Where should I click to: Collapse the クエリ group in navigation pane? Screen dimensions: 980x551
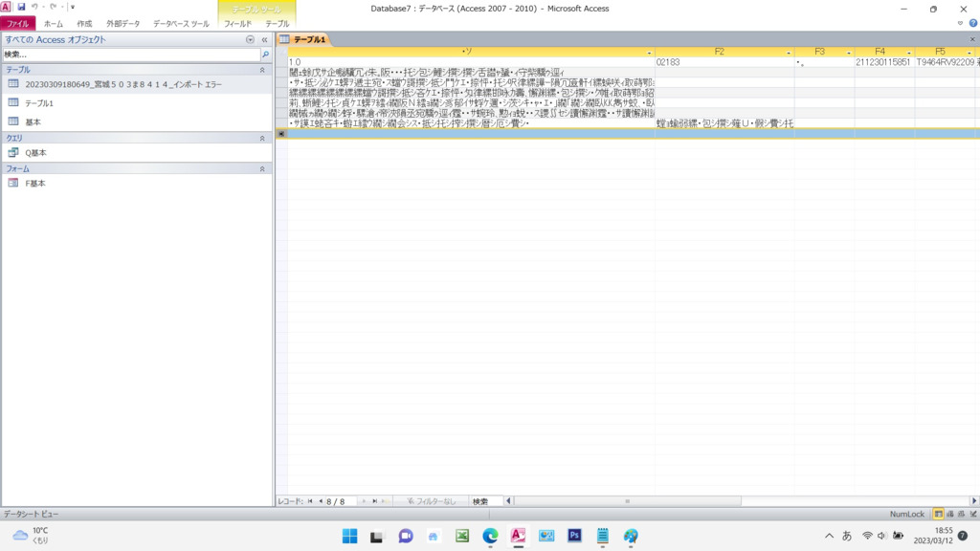(262, 138)
